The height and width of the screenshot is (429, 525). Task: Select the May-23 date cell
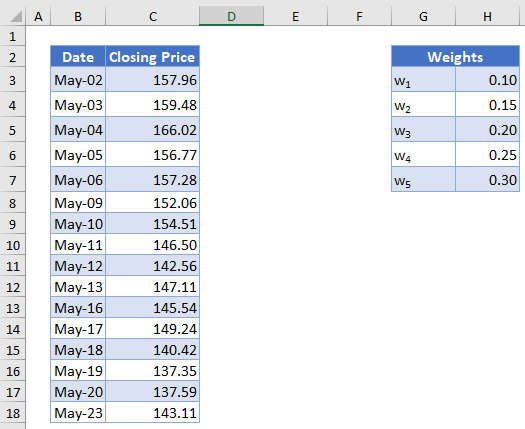point(78,412)
